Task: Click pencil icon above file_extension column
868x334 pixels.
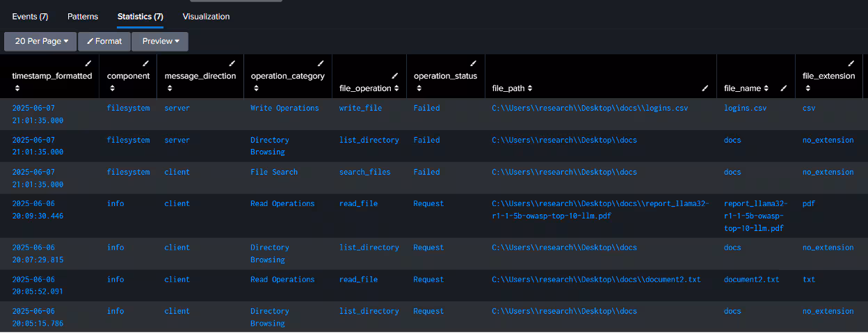Action: click(851, 63)
